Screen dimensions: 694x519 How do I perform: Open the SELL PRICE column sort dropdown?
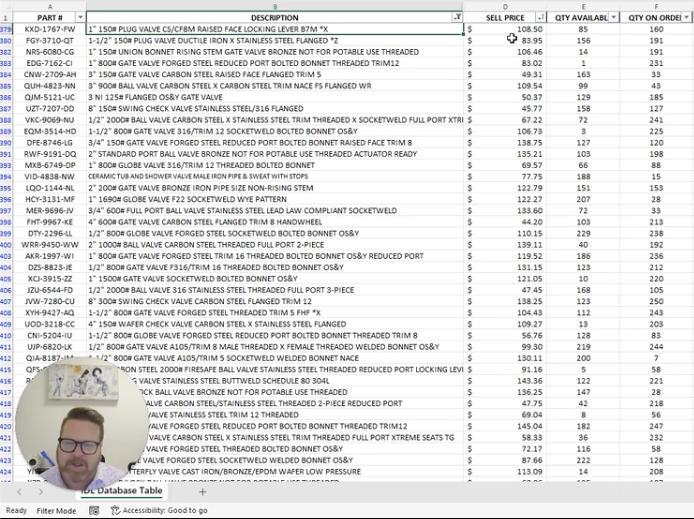[x=540, y=17]
